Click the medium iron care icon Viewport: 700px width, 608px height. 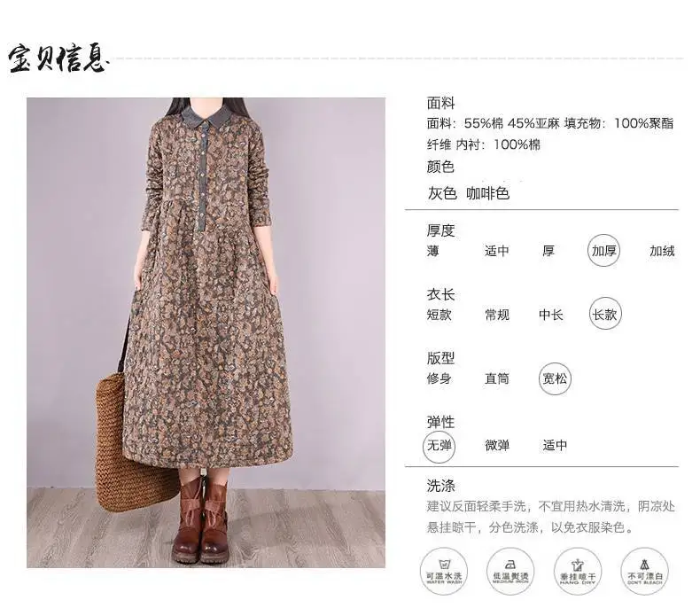[x=510, y=572]
